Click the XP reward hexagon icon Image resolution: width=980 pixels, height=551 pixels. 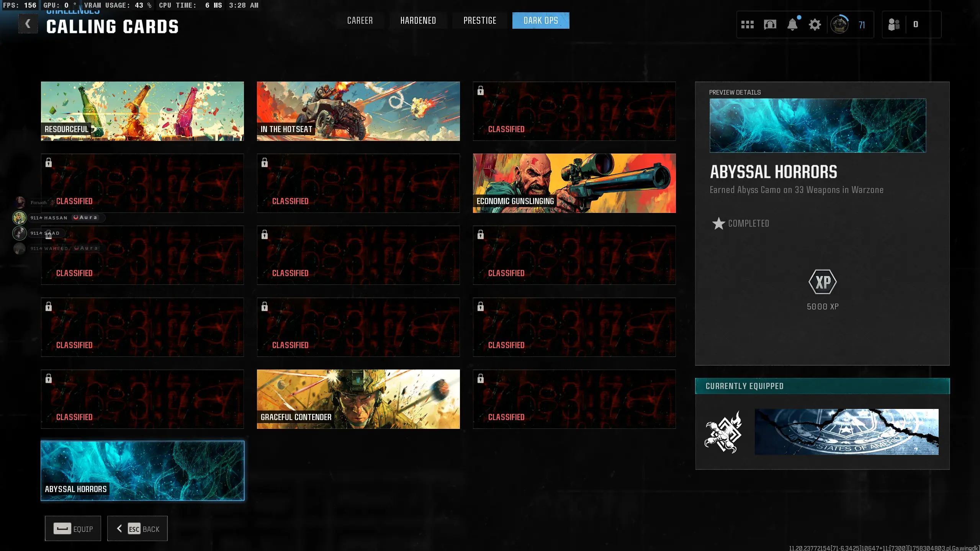tap(822, 282)
